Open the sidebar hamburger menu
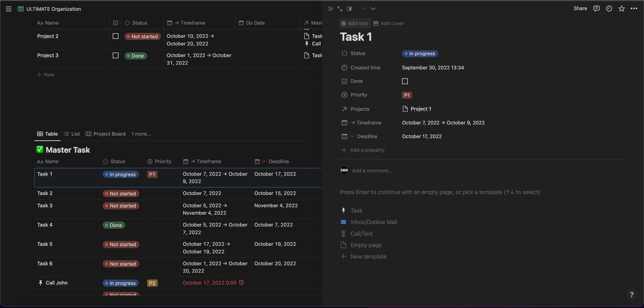Viewport: 644px width, 308px height. tap(8, 9)
